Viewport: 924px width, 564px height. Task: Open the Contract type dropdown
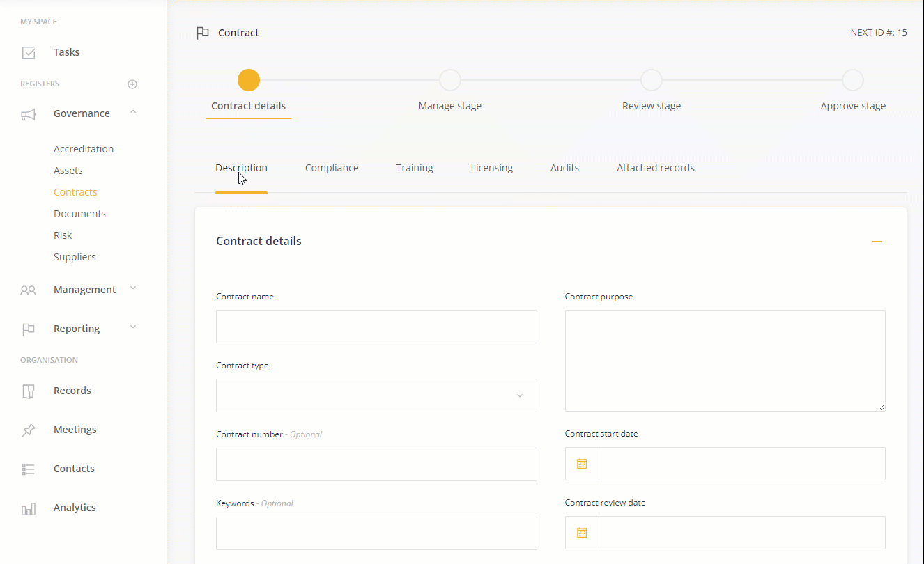[376, 395]
